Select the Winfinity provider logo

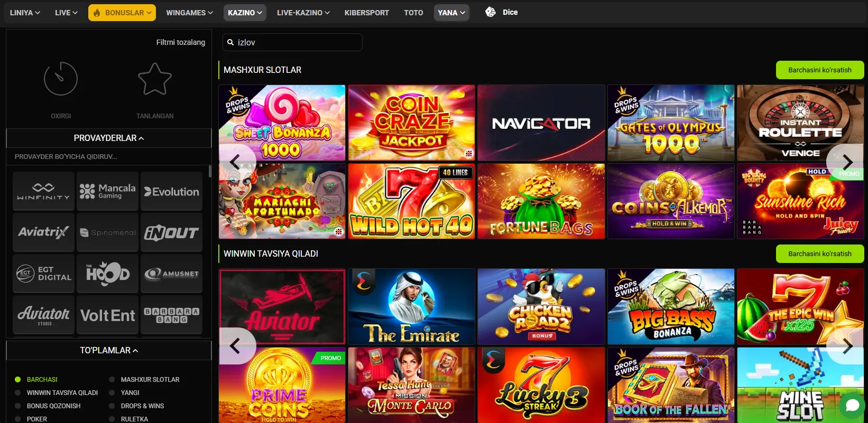(43, 191)
